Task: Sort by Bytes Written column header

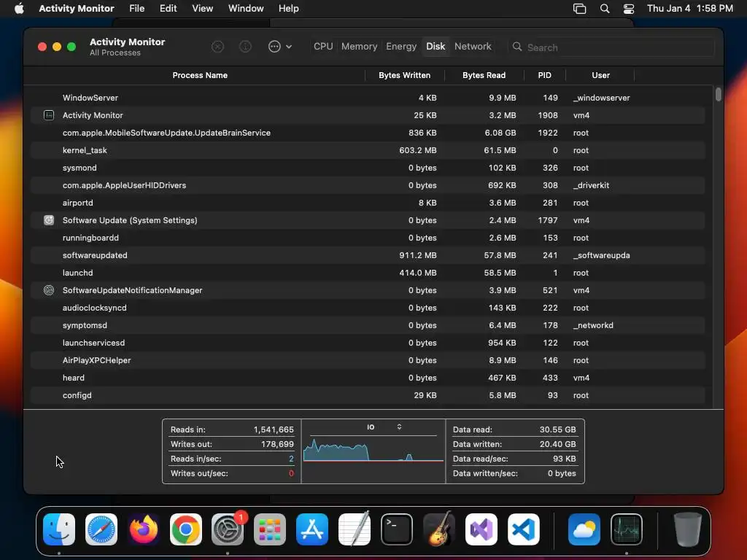Action: 404,75
